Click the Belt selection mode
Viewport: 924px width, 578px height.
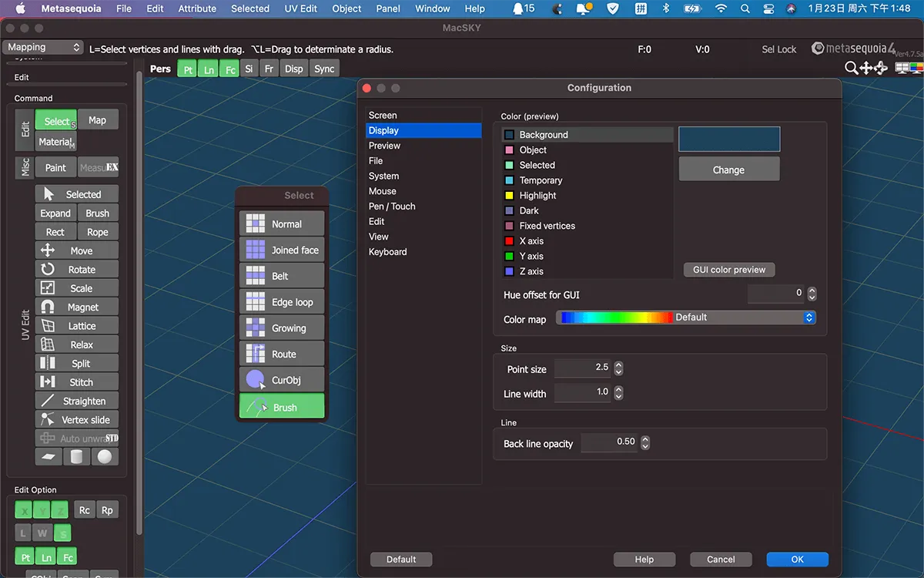282,276
